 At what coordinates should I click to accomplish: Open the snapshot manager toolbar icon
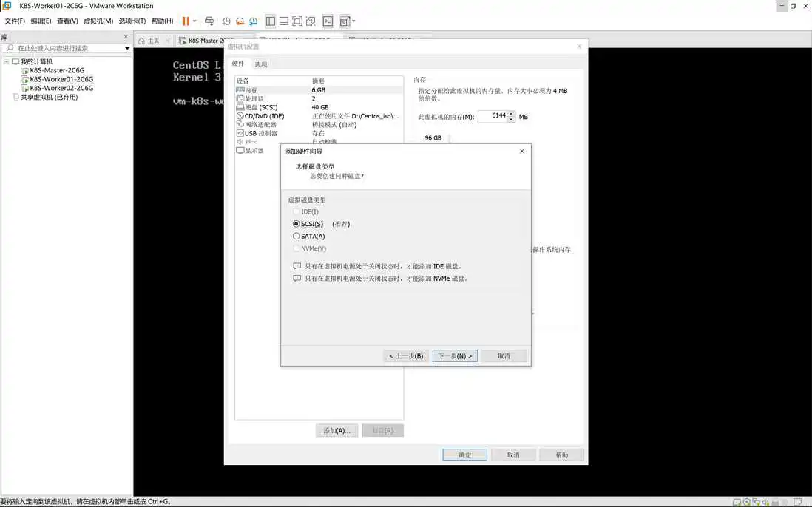click(x=254, y=21)
